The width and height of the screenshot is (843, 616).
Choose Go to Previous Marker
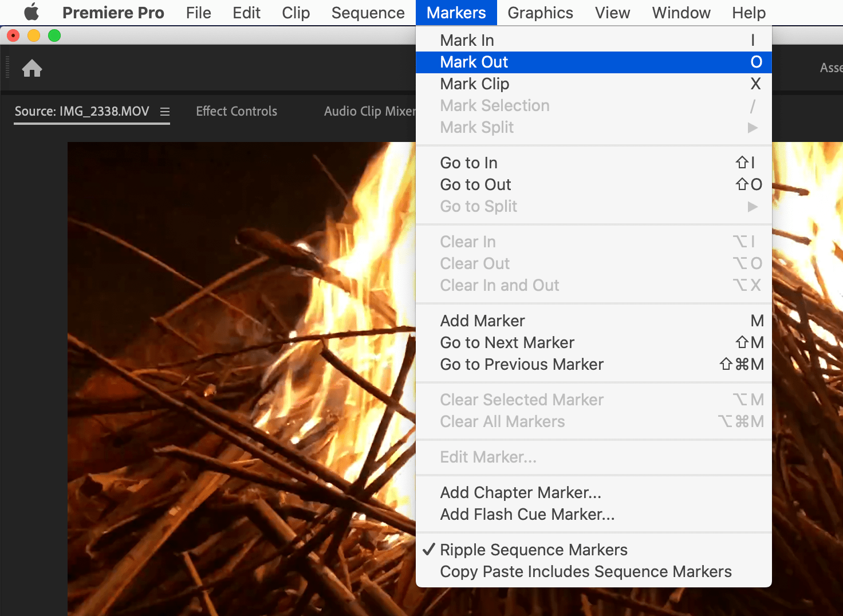point(594,364)
